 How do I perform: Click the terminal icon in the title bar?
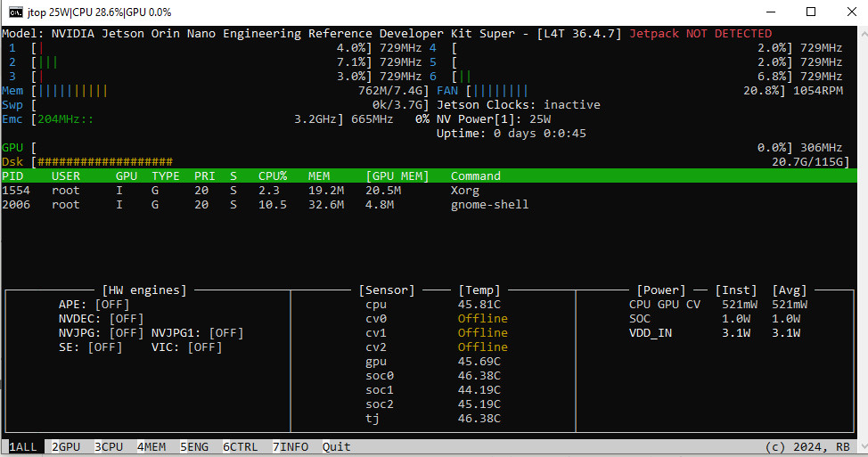(x=15, y=12)
